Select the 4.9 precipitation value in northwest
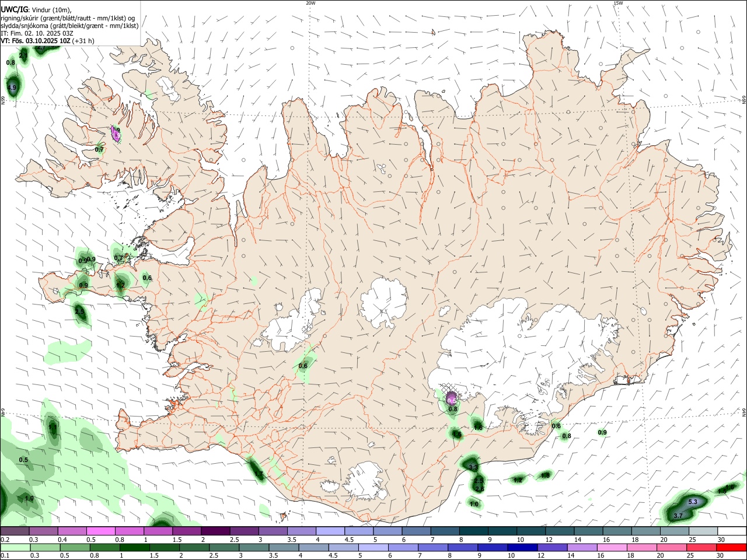The width and height of the screenshot is (747, 560). pos(11,87)
